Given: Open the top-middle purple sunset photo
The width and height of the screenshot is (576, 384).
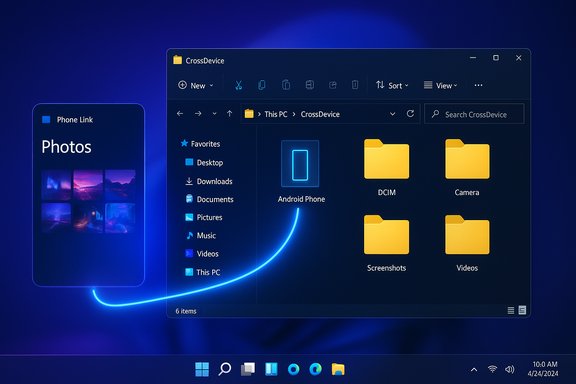Looking at the screenshot, I should click(88, 185).
